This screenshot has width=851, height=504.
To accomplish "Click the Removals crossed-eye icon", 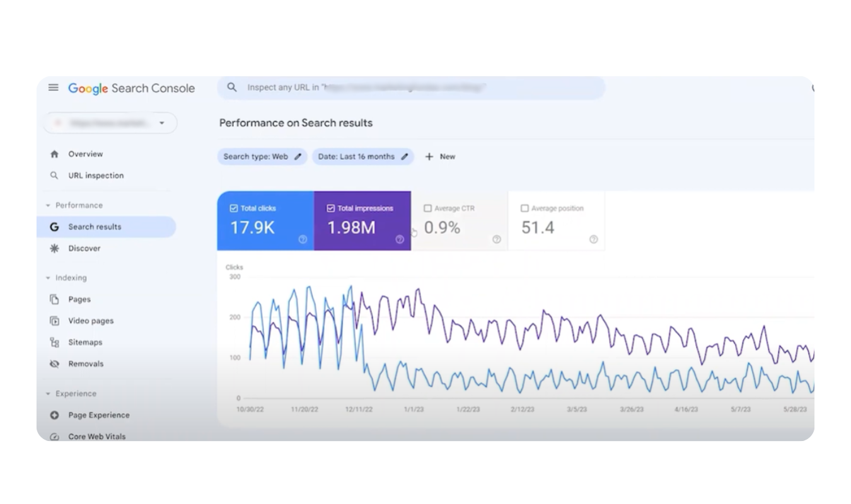I will [x=54, y=364].
